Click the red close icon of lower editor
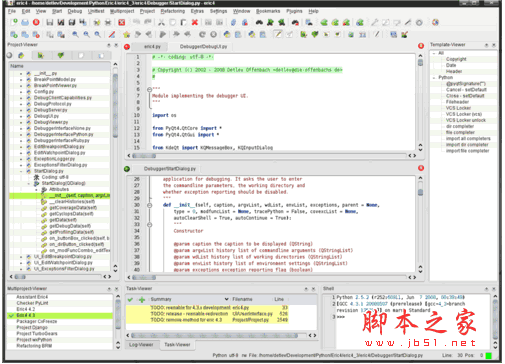This screenshot has width=505, height=364. [421, 168]
